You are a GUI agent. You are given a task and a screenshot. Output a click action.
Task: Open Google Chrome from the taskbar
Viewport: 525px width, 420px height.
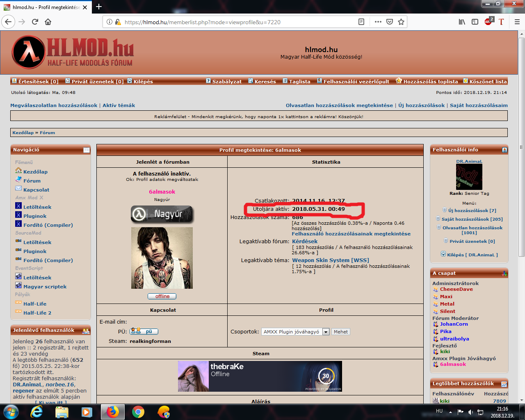pyautogui.click(x=138, y=412)
